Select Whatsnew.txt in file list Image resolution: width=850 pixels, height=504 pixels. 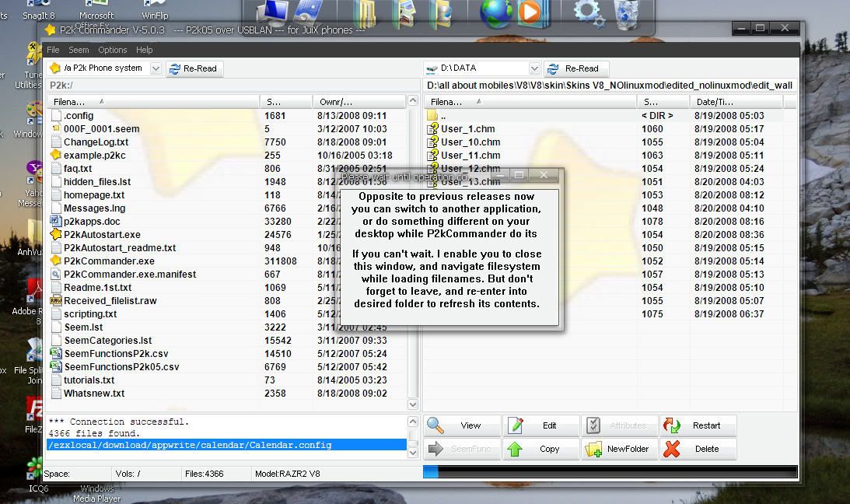pyautogui.click(x=94, y=393)
